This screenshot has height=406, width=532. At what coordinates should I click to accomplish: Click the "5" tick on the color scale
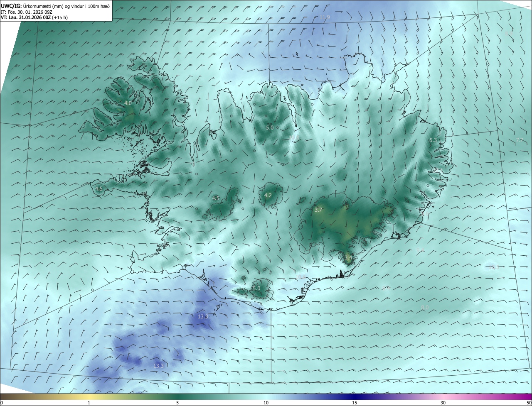tap(177, 403)
